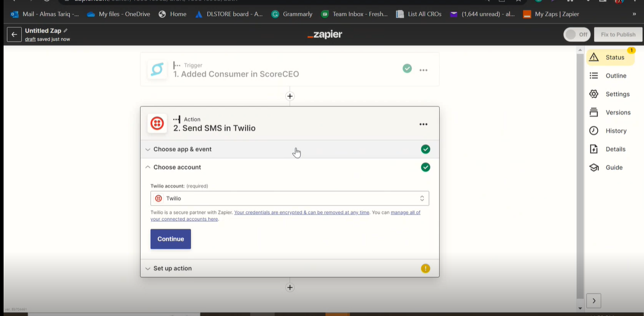Click scrollbar down arrow

(580, 308)
